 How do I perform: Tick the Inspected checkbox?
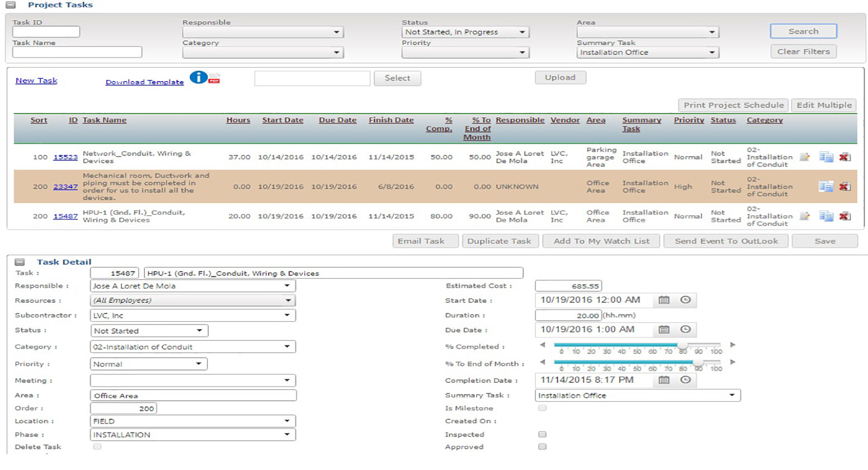[542, 434]
